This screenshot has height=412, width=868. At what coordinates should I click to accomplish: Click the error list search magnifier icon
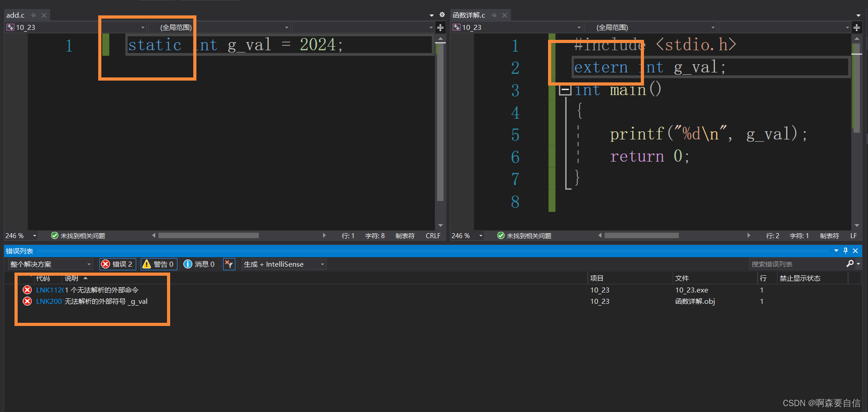click(850, 263)
